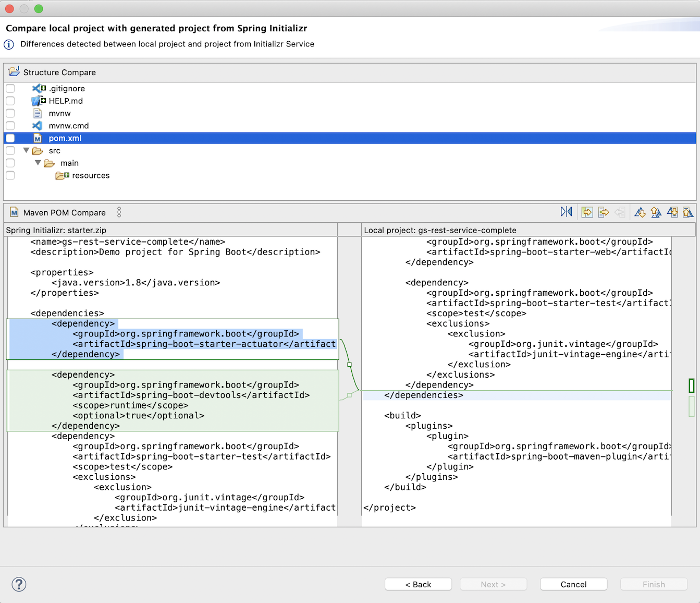Check the .gitignore checkbox
Viewport: 700px width, 603px height.
tap(10, 89)
